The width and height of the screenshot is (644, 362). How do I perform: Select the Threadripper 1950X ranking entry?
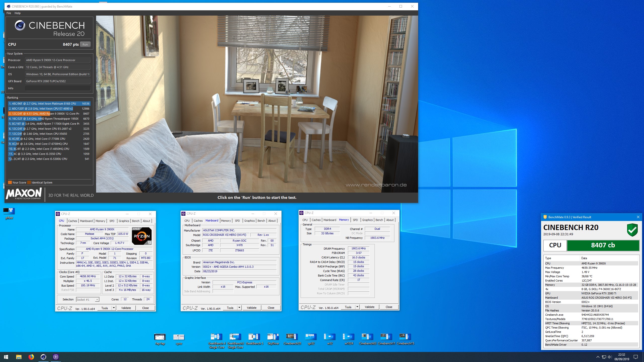[x=49, y=119]
